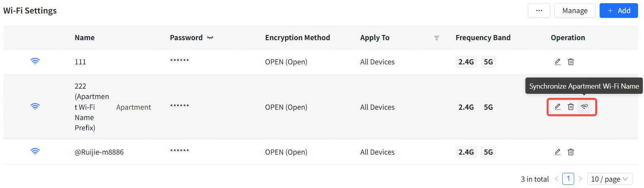Go to the previous page arrow
Viewport: 644px width, 188px height.
click(x=556, y=179)
